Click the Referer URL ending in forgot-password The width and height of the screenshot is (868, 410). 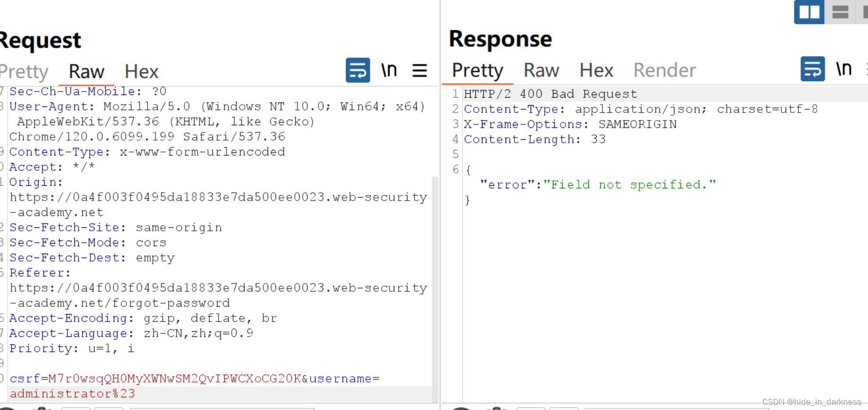(x=218, y=296)
